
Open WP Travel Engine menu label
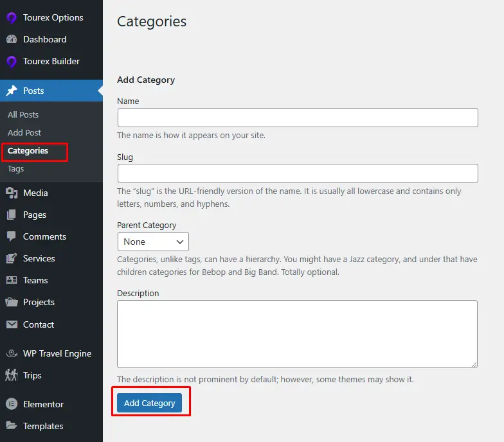tap(57, 353)
